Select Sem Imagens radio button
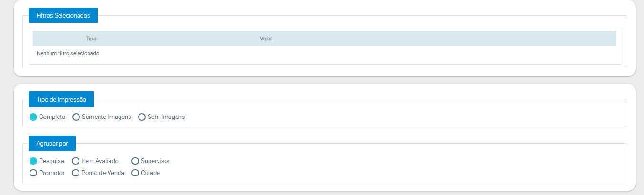Screen dimensions: 644x195 tap(141, 117)
